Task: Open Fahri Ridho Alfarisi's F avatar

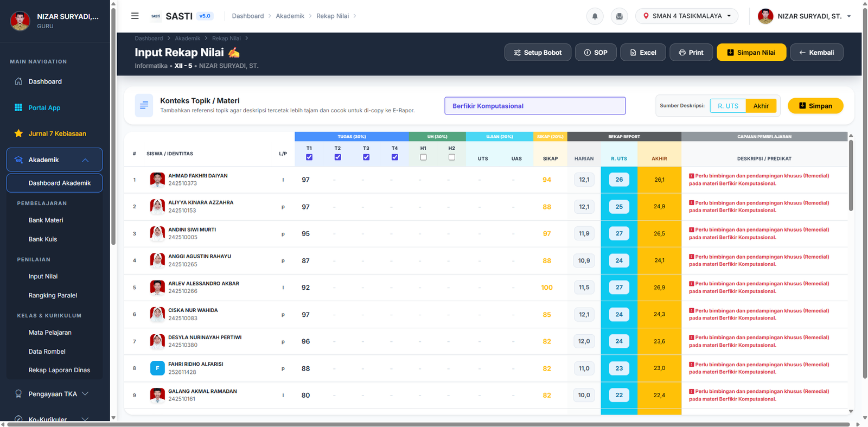Action: [157, 368]
